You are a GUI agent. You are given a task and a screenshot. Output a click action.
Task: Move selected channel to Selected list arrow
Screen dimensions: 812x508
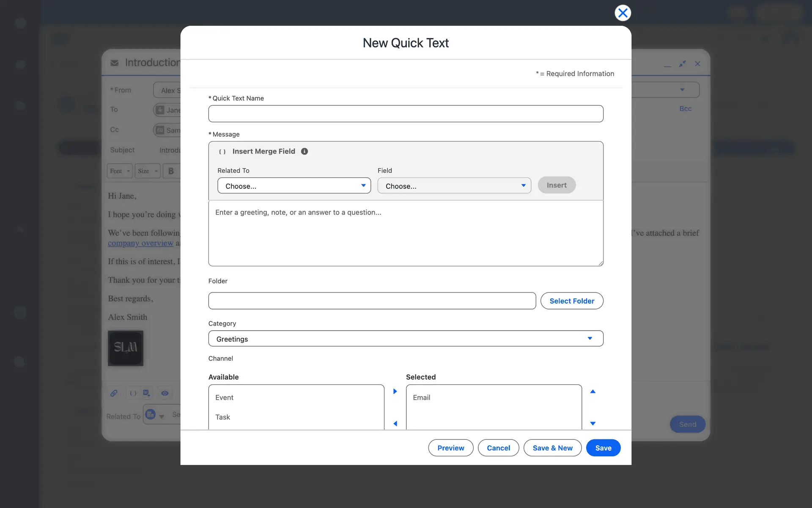tap(395, 391)
